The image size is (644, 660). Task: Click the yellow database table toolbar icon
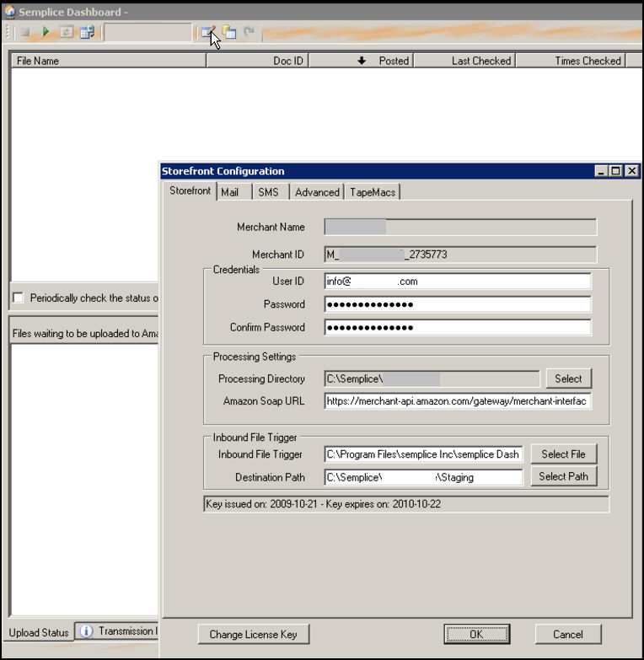(229, 32)
